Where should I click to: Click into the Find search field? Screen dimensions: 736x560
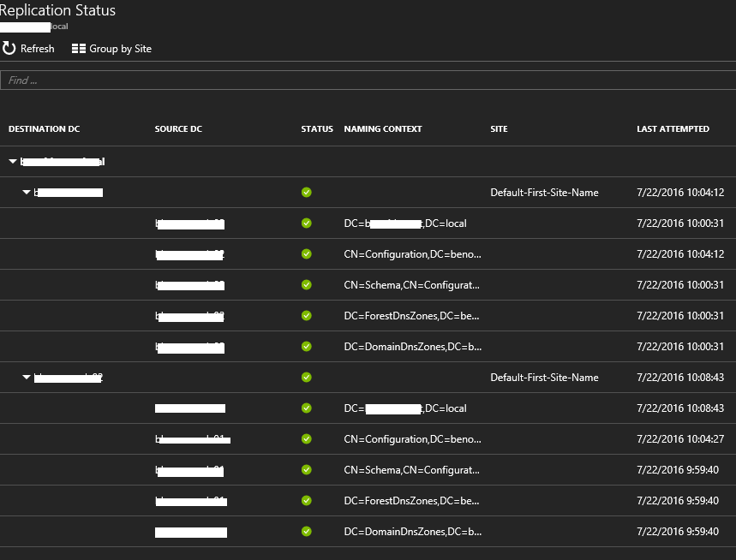(x=368, y=80)
